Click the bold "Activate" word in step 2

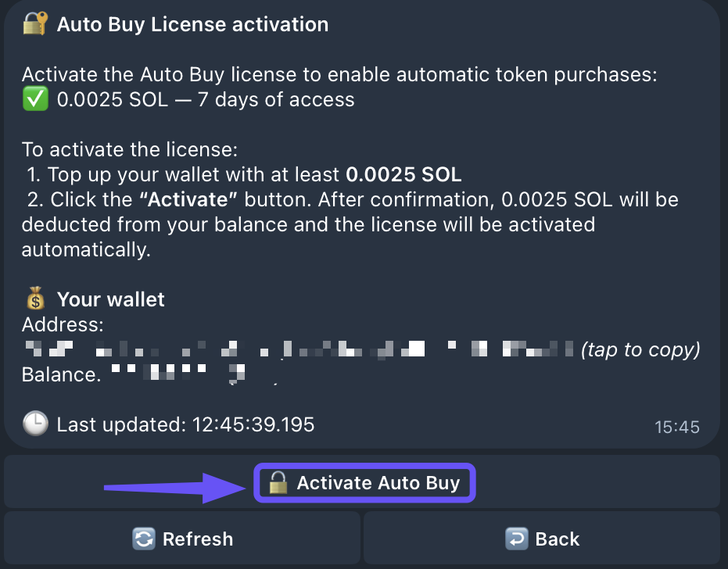[x=188, y=199]
